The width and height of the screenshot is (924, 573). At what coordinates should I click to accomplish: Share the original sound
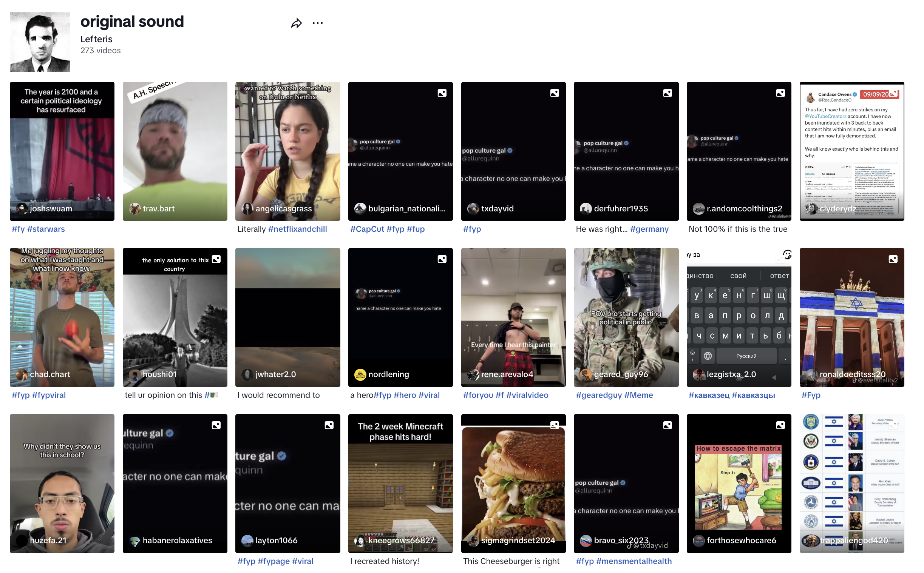pyautogui.click(x=297, y=23)
